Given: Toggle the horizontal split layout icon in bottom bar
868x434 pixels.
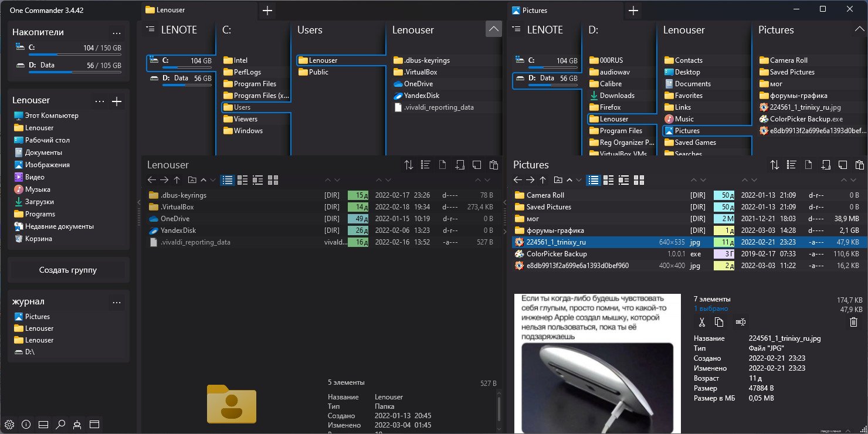Looking at the screenshot, I should tap(43, 424).
